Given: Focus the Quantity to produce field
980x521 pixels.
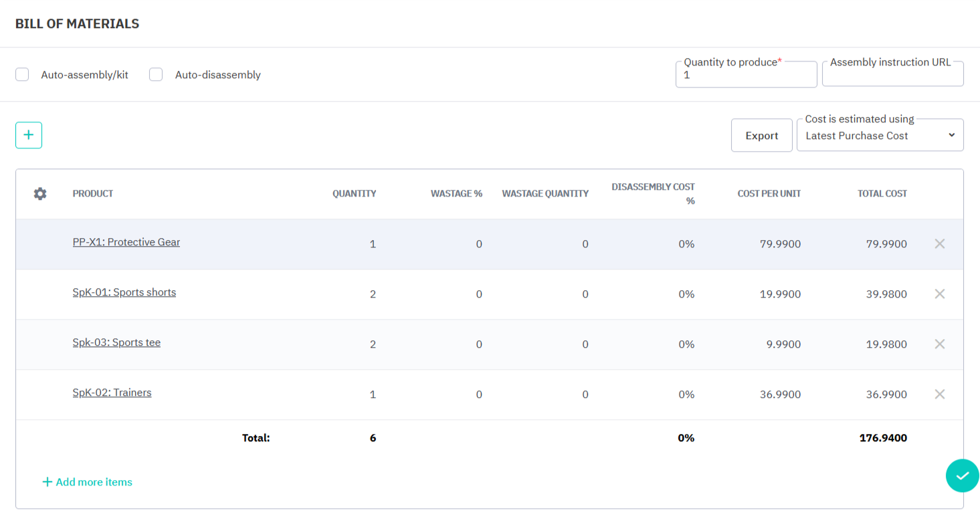Looking at the screenshot, I should 747,75.
